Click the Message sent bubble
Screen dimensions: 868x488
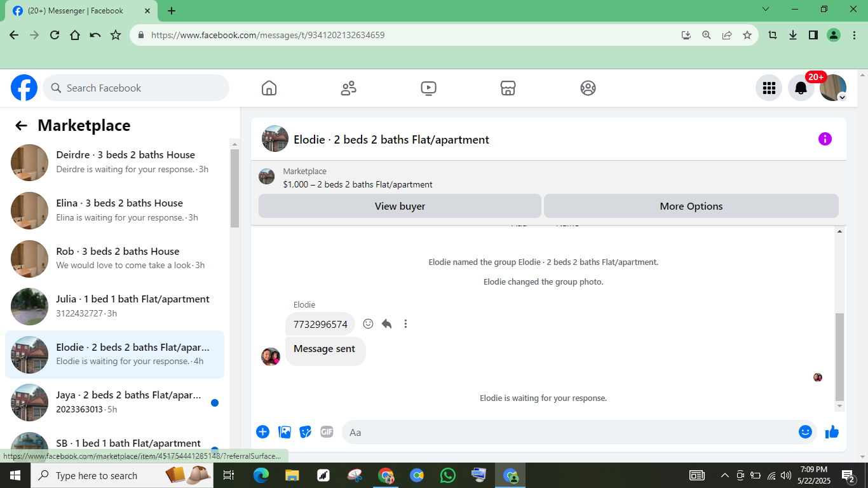click(325, 351)
